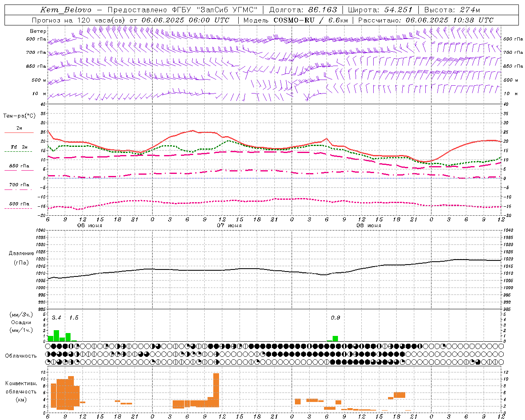Click the "Ветер" wind panel label
Viewport: 525px width, 420px height.
[x=38, y=31]
